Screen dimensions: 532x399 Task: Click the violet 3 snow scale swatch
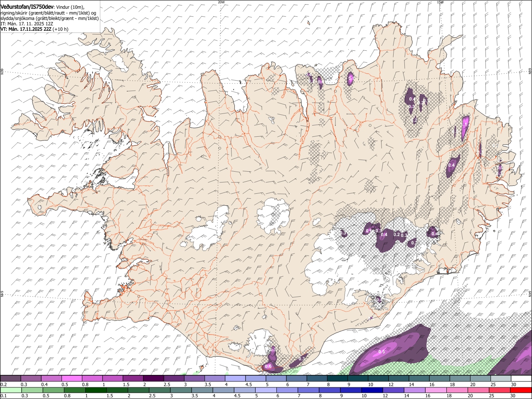(x=194, y=378)
